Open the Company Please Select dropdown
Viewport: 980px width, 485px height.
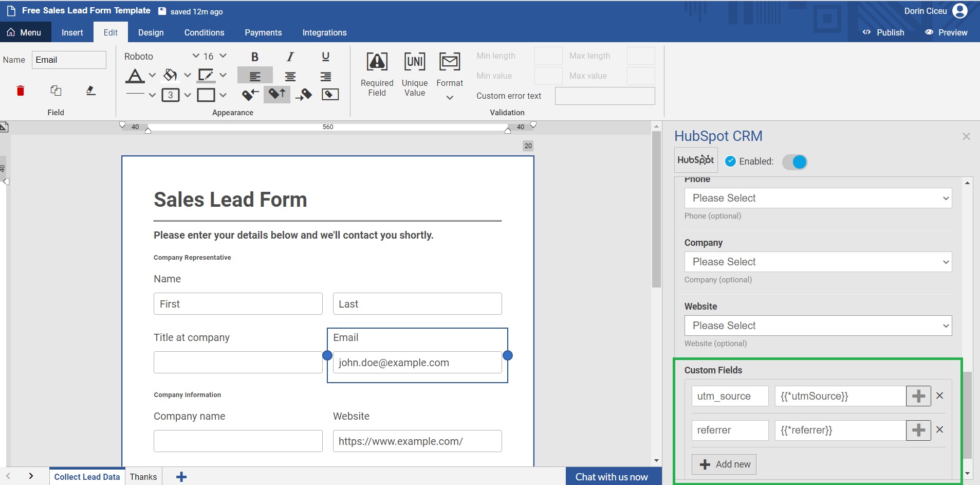[818, 262]
